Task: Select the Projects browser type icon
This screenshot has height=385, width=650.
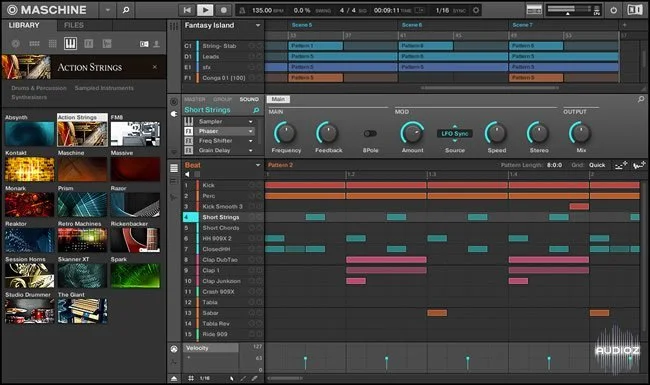Action: pos(16,44)
